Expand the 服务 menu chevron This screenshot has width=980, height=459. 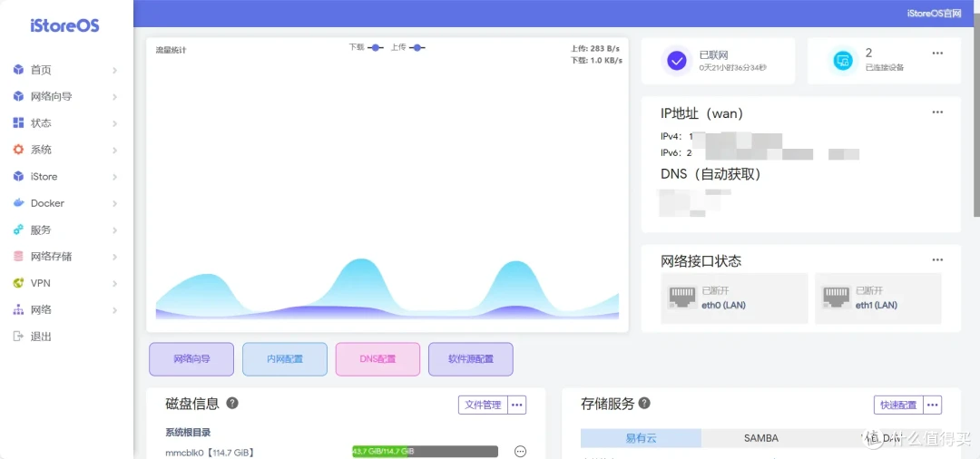point(115,230)
